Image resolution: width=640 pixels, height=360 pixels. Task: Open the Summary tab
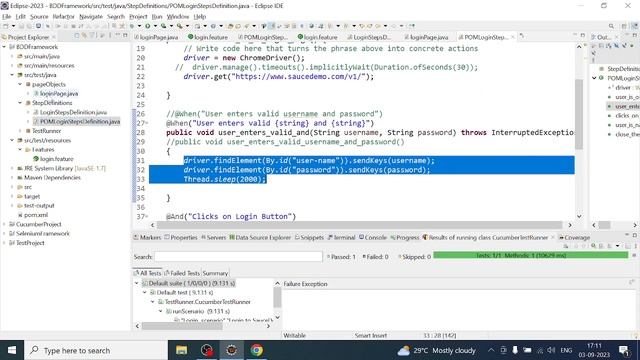click(x=215, y=273)
